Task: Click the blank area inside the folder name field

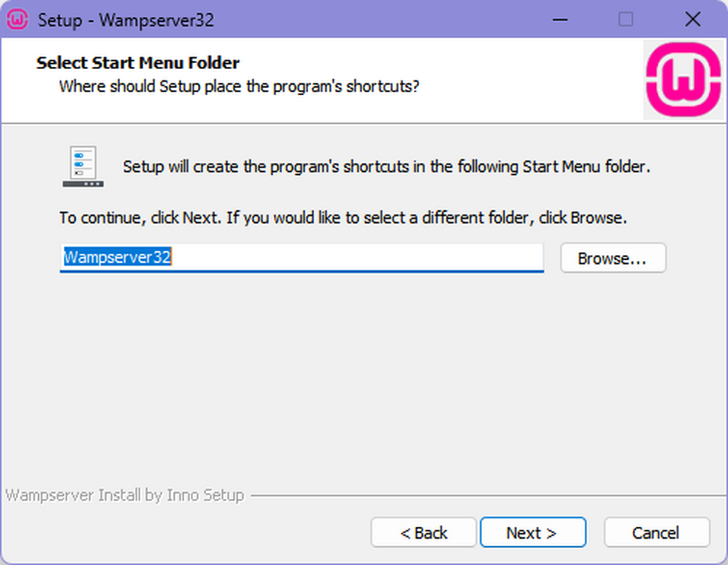Action: (x=364, y=257)
